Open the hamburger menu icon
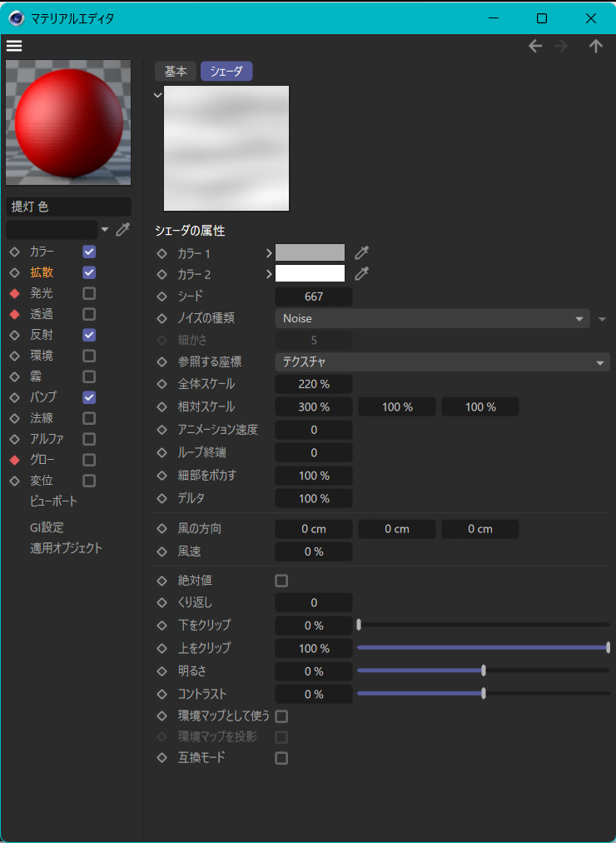Viewport: 616px width, 843px height. (x=14, y=46)
